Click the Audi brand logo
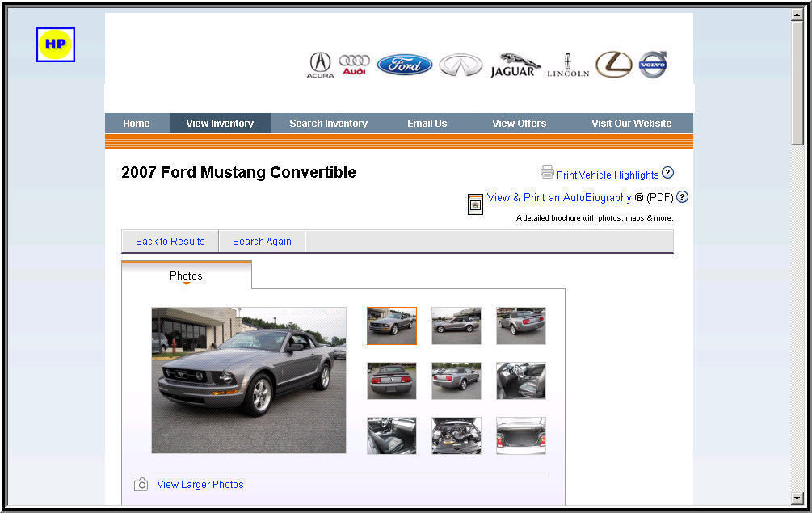 point(354,65)
